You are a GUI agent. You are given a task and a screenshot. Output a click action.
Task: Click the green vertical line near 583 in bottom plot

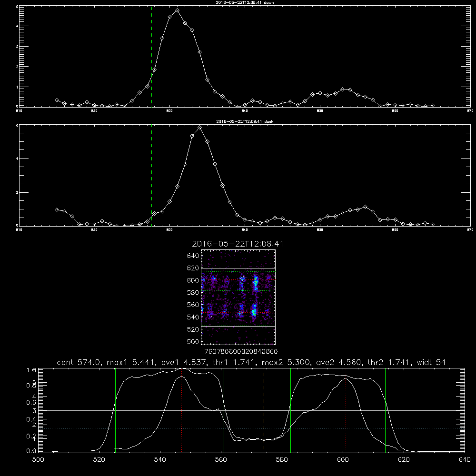(x=290, y=410)
